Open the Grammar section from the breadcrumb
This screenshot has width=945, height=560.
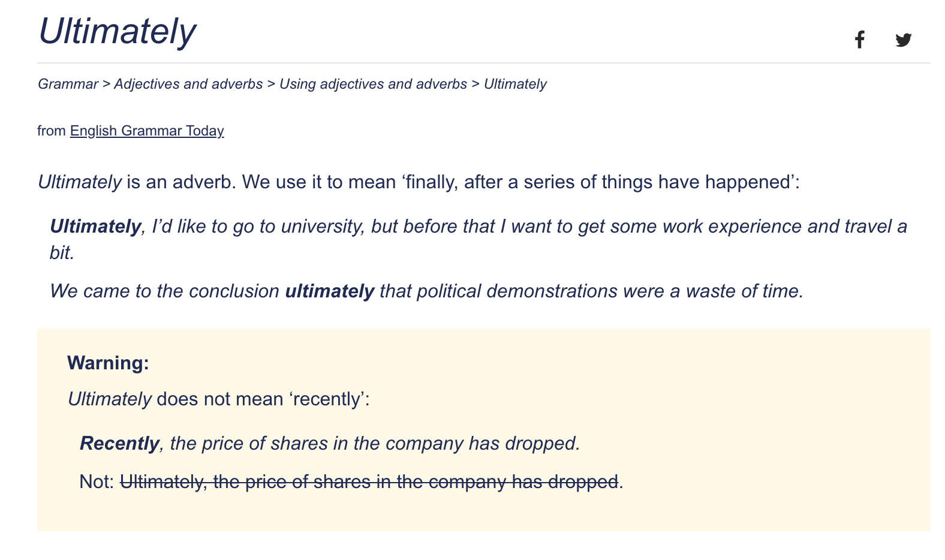pyautogui.click(x=68, y=84)
